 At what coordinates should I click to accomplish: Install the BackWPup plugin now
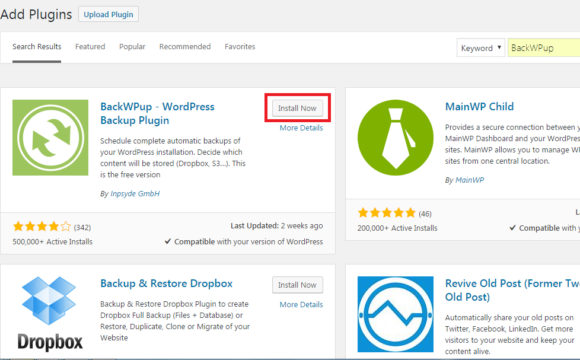click(297, 108)
